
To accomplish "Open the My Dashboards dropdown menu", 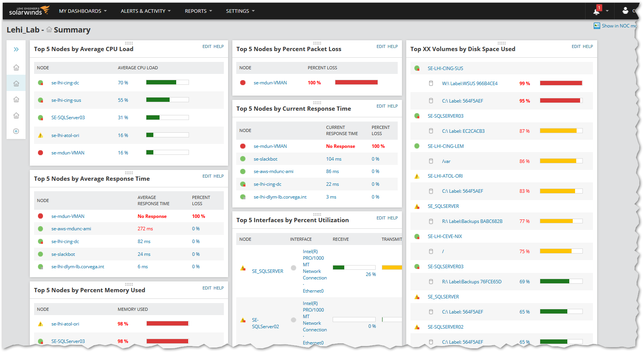I will click(82, 11).
